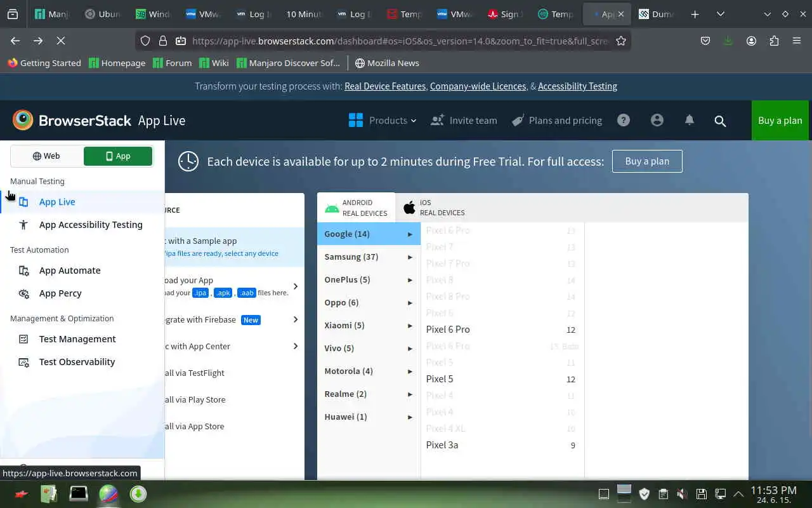Image resolution: width=812 pixels, height=508 pixels.
Task: Click the green download icon in taskbar
Action: tap(138, 493)
